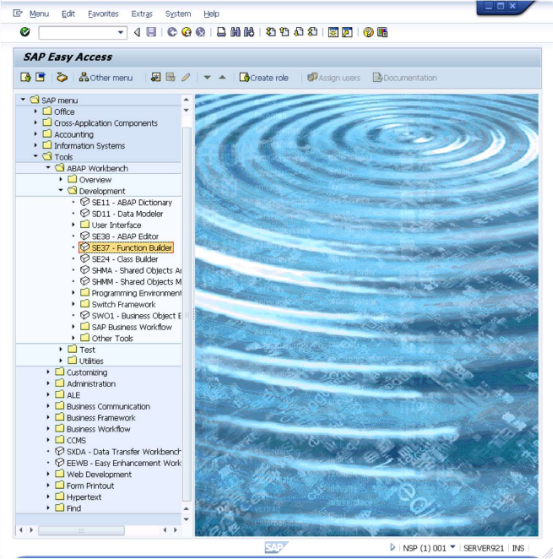Click the Help question mark icon
Screen dimensions: 553x559
[368, 32]
